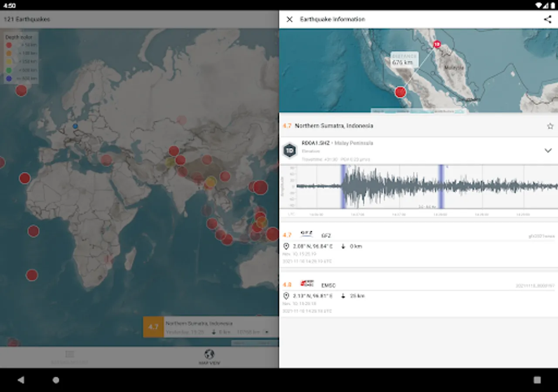The height and width of the screenshot is (392, 558).
Task: Click the red depth swatch in legend
Action: click(9, 45)
